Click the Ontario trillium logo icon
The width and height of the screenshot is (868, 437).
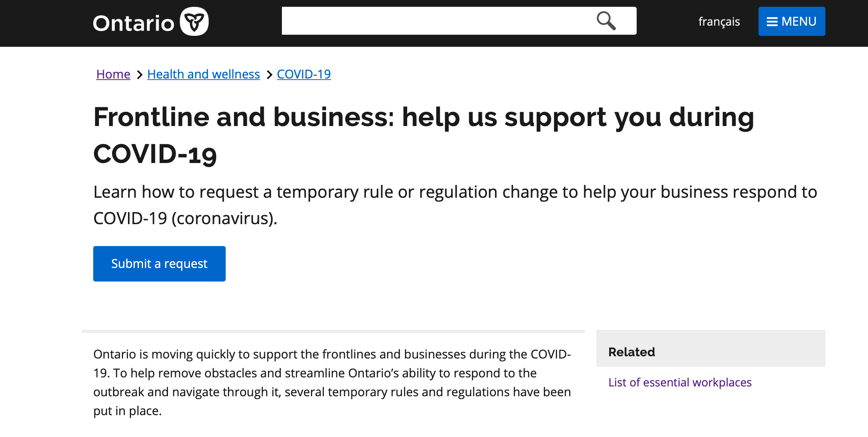point(194,22)
